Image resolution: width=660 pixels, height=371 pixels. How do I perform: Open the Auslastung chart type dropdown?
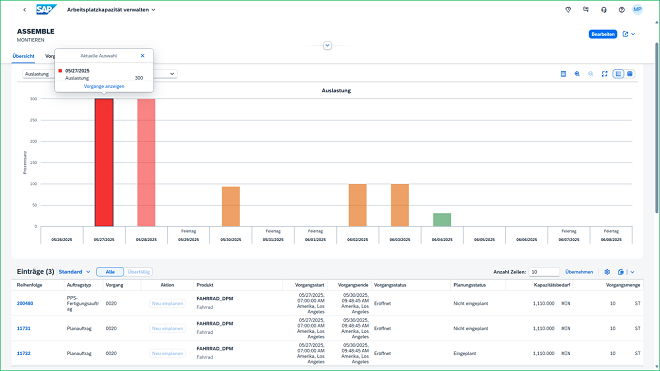[x=172, y=74]
